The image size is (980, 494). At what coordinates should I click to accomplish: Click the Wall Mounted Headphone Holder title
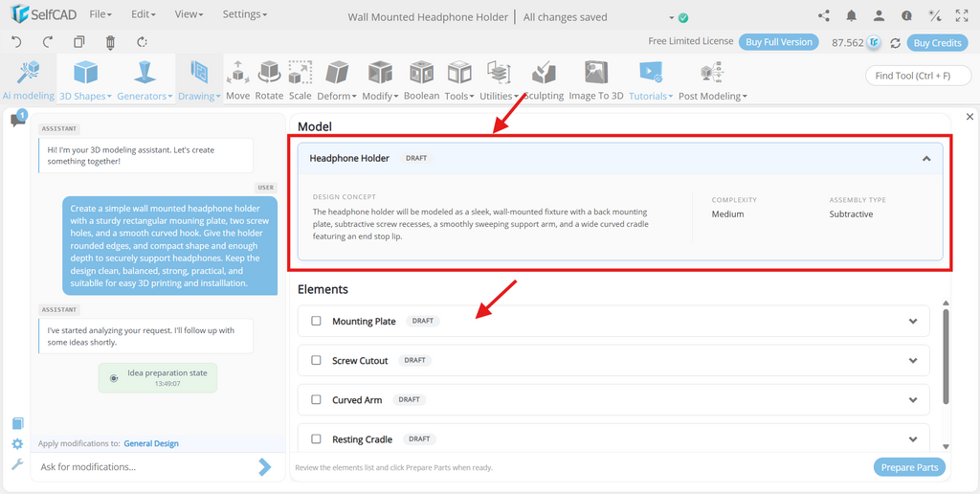pyautogui.click(x=428, y=17)
